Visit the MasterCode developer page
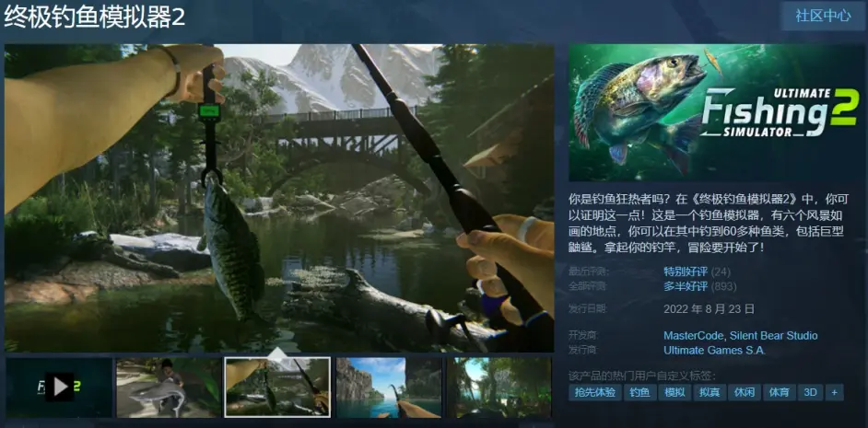This screenshot has width=868, height=428. [x=695, y=335]
